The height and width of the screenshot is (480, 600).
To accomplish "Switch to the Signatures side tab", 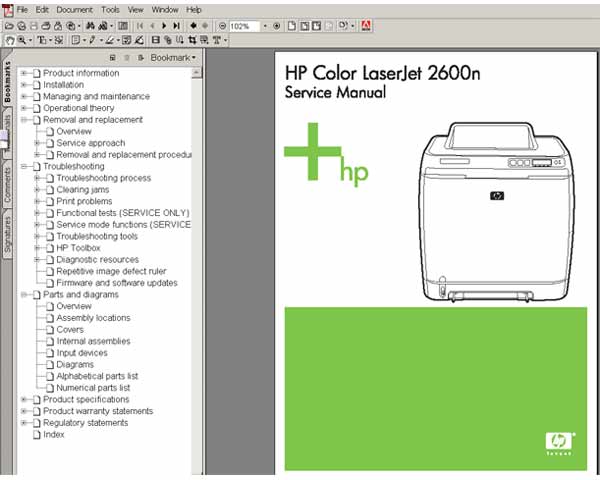I will click(x=7, y=234).
